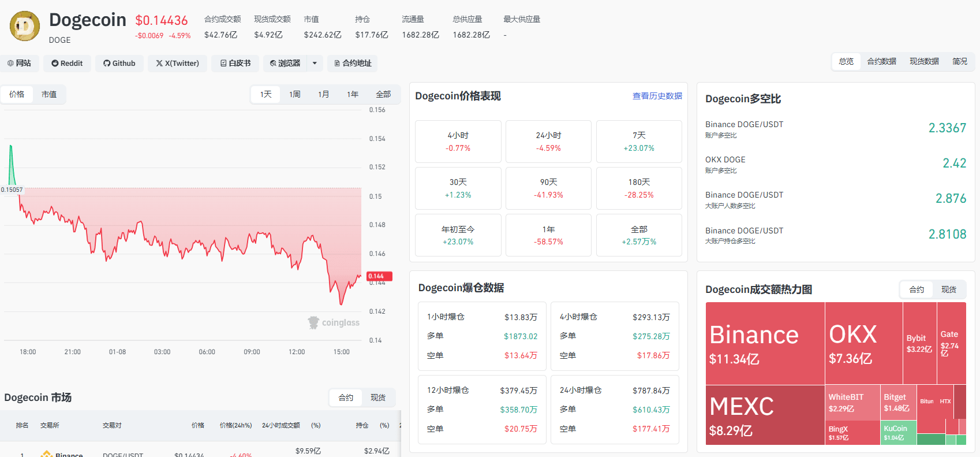
Task: Click the 2.3367 long/short ratio value
Action: point(947,128)
